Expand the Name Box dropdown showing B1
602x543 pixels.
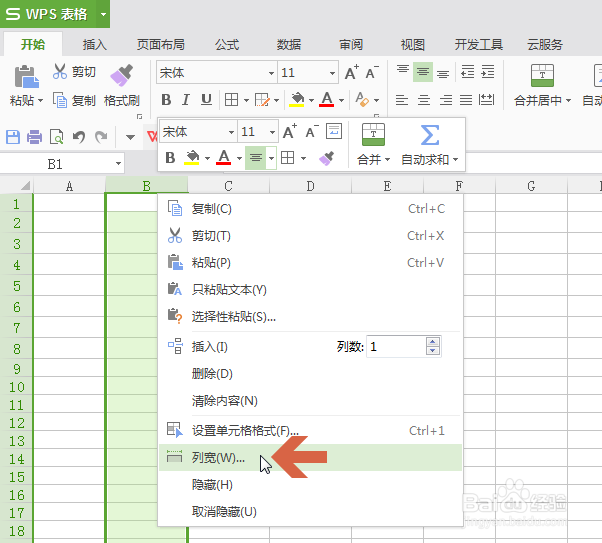point(118,164)
